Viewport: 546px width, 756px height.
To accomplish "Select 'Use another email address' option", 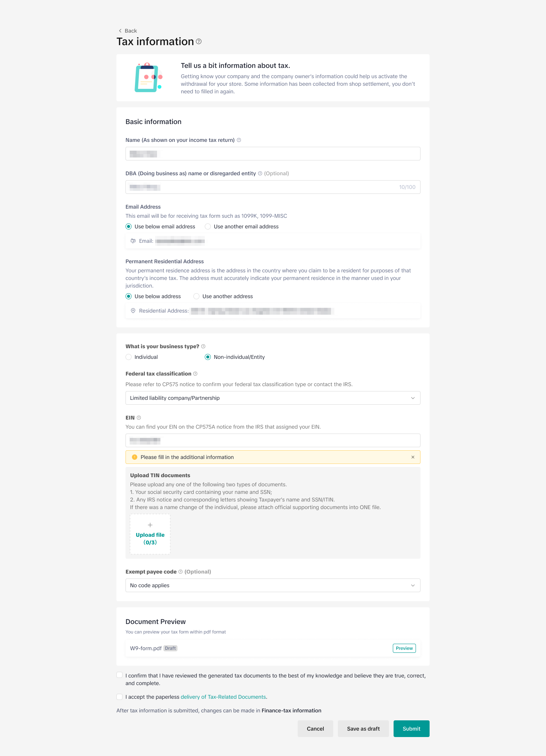I will tap(208, 226).
